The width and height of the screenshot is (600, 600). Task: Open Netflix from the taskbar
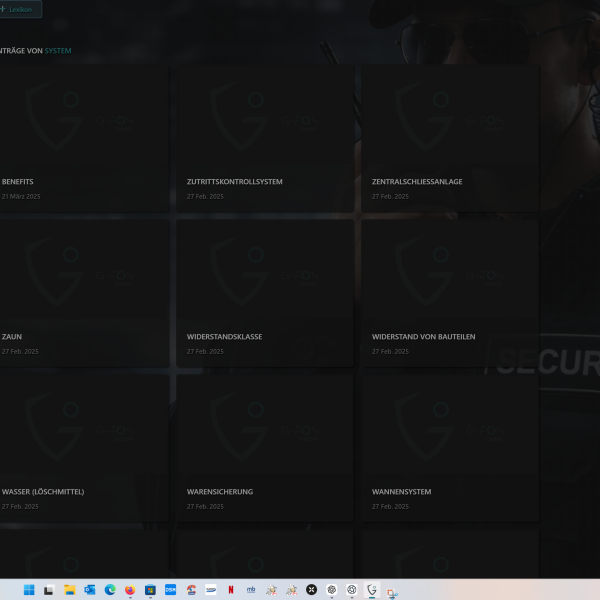point(231,590)
